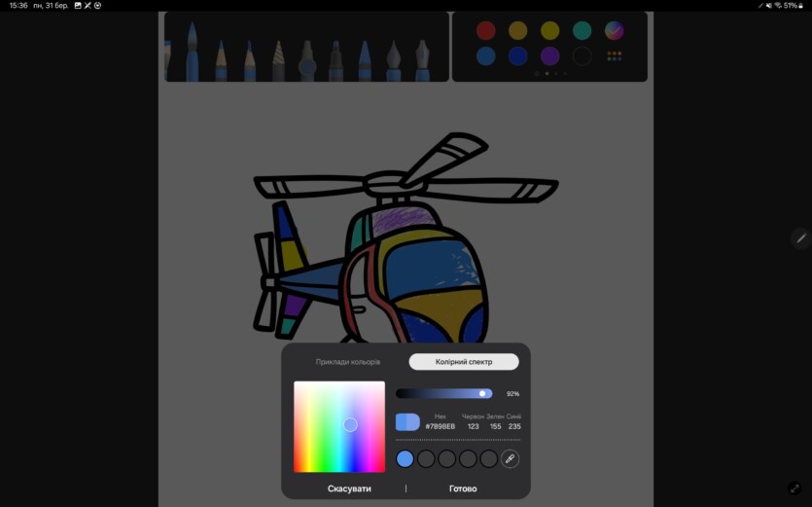Select the gray striped pencil tool

click(278, 60)
